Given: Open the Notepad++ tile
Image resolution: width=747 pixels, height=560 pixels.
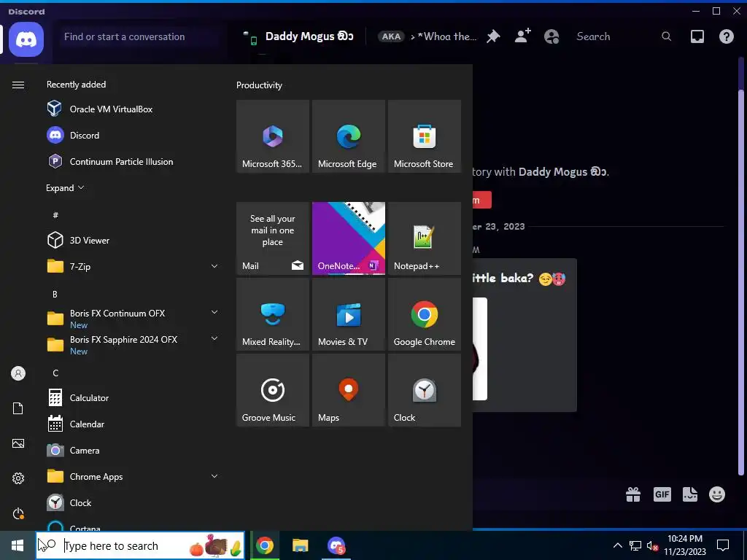Looking at the screenshot, I should click(424, 238).
